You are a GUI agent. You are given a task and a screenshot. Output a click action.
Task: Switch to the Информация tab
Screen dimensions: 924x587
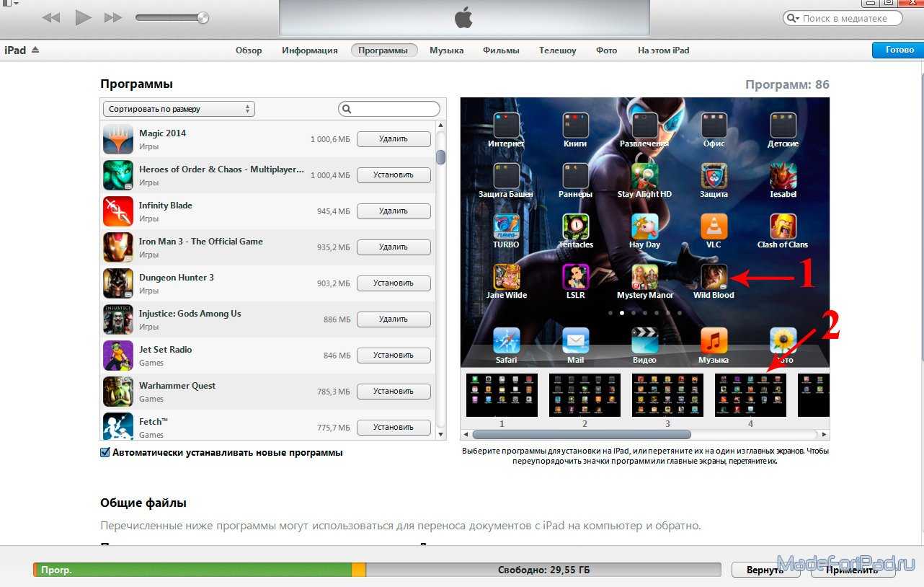click(x=310, y=50)
